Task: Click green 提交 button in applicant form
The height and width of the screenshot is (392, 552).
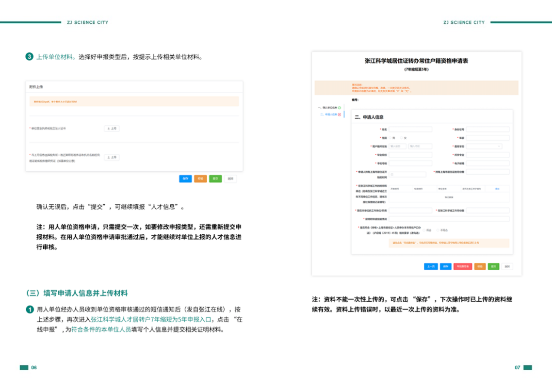Action: click(x=494, y=267)
